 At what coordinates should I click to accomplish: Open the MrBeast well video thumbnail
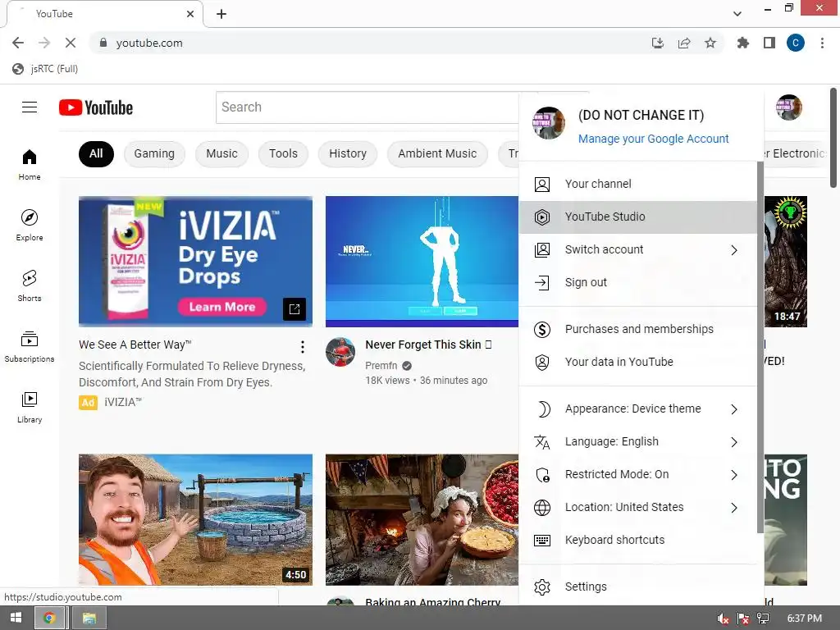click(x=195, y=519)
